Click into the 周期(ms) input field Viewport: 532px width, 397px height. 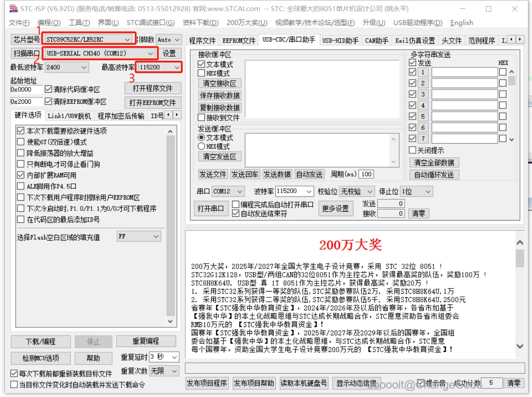point(365,174)
